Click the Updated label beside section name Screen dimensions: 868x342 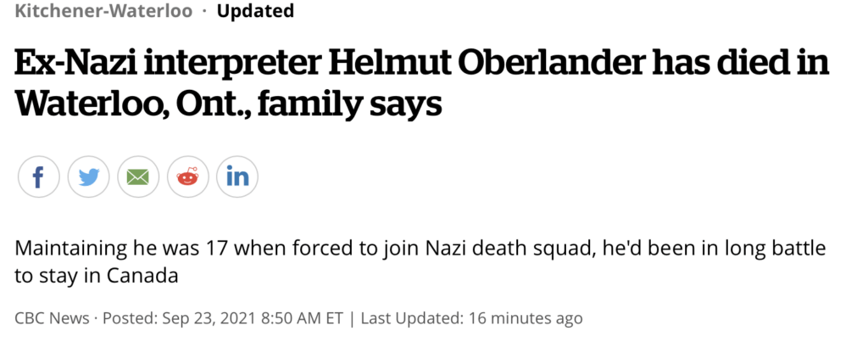click(x=255, y=10)
